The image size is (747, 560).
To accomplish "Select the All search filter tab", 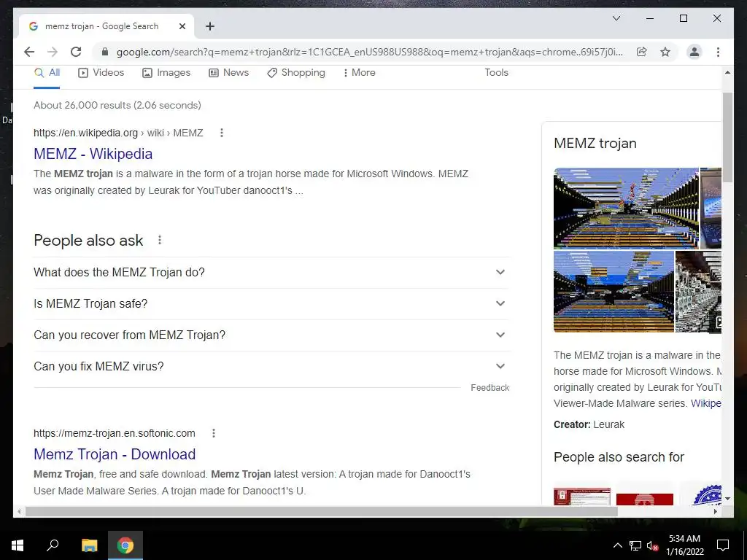I will [47, 73].
